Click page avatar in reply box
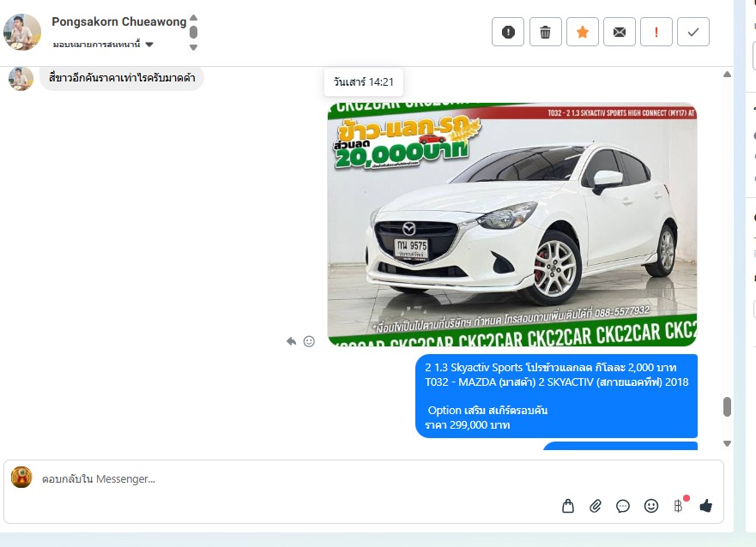 click(x=21, y=478)
